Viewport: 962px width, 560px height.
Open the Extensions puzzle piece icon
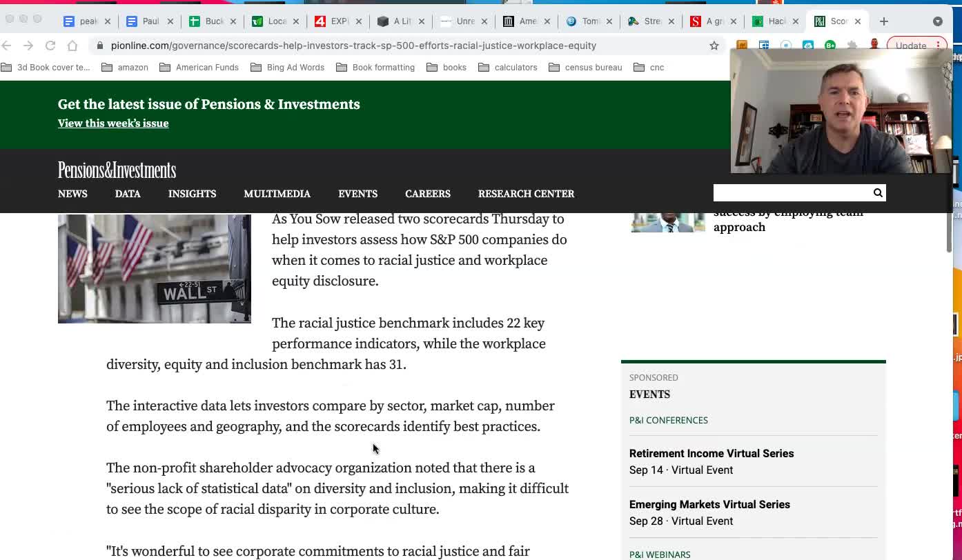(852, 46)
